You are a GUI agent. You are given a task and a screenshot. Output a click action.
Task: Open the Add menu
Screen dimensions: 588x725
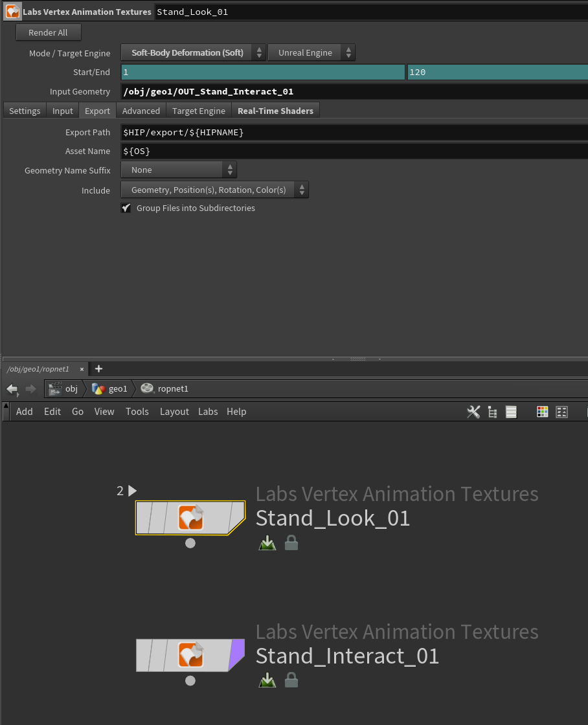click(x=24, y=412)
